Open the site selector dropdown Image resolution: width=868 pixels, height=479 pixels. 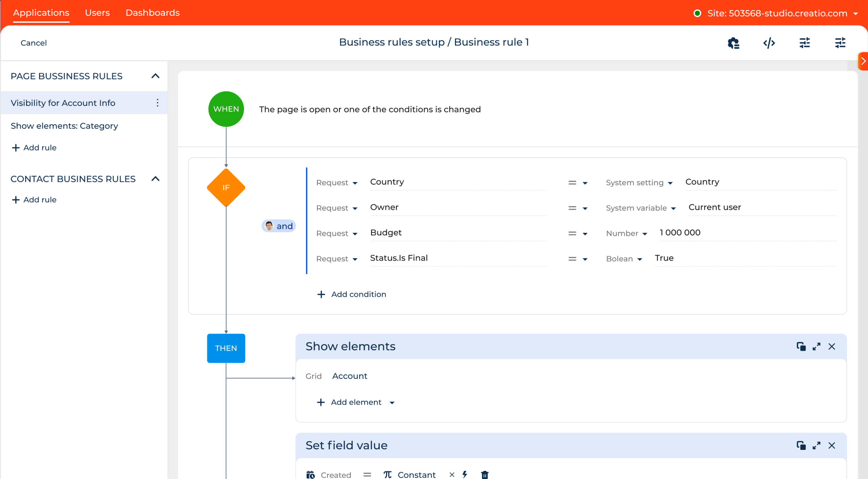point(857,13)
